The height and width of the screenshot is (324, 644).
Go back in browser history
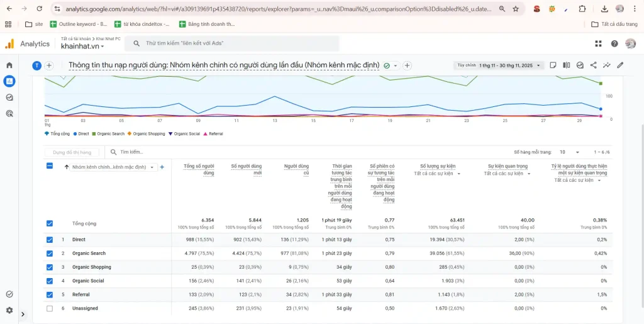pyautogui.click(x=9, y=9)
